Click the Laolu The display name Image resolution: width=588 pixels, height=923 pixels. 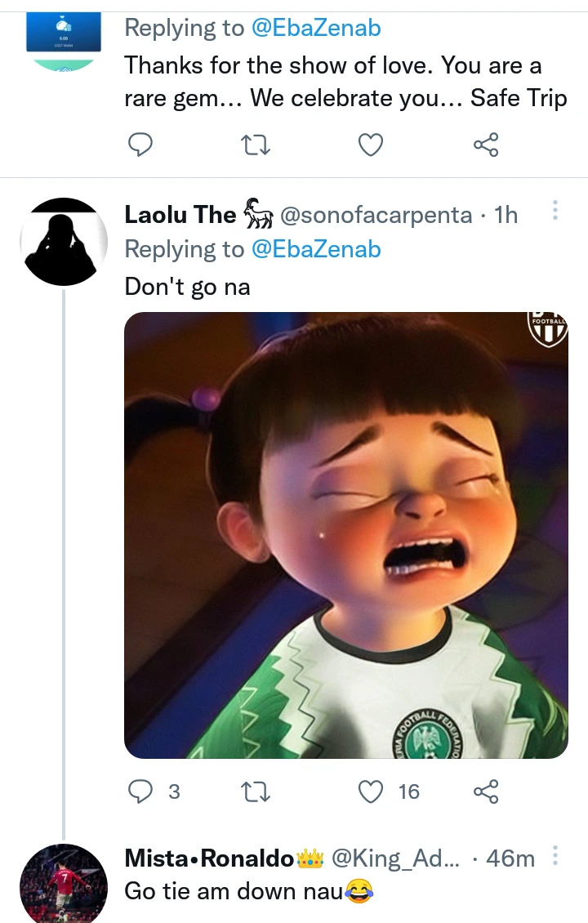(180, 215)
